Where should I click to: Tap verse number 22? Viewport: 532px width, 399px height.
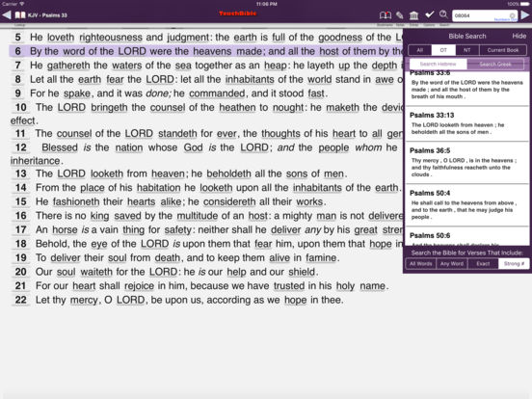coord(20,300)
